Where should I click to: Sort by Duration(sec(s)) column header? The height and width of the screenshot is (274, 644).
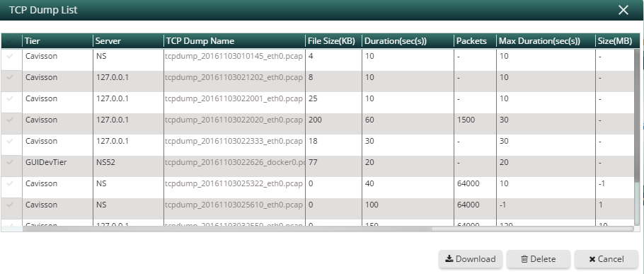(408, 41)
